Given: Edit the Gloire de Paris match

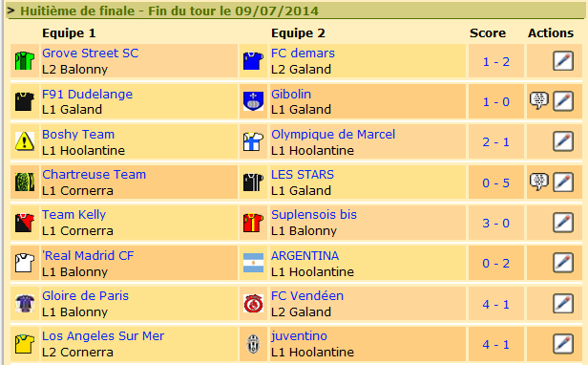Looking at the screenshot, I should [563, 304].
